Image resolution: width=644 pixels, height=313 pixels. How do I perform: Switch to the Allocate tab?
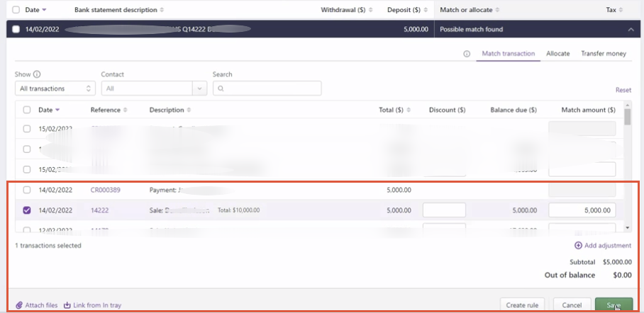coord(557,54)
